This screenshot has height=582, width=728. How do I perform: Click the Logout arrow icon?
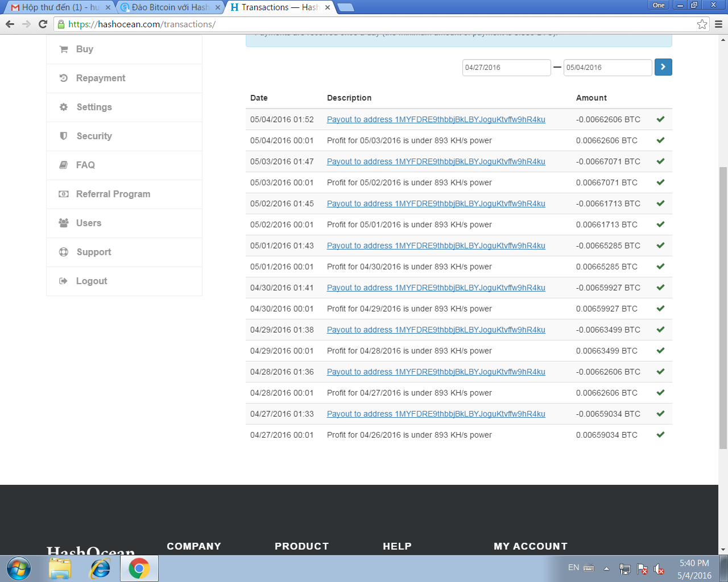tap(64, 281)
